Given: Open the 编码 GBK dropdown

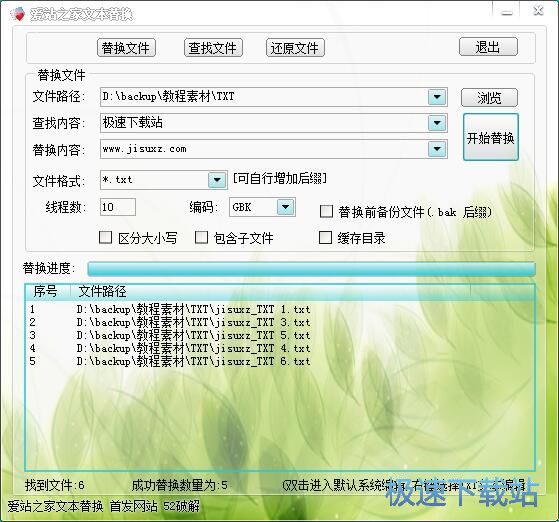Looking at the screenshot, I should (x=286, y=207).
